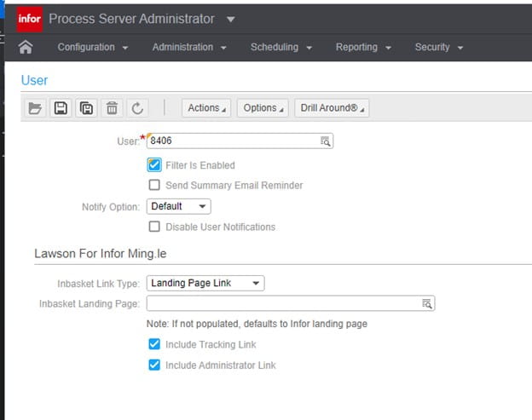Open the Reporting menu
The width and height of the screenshot is (532, 420).
363,47
